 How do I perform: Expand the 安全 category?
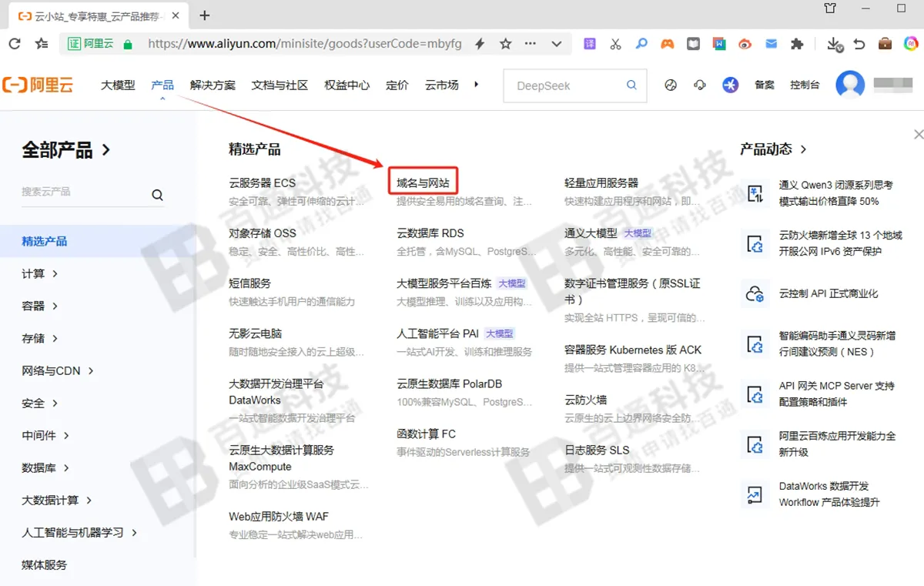pos(40,403)
